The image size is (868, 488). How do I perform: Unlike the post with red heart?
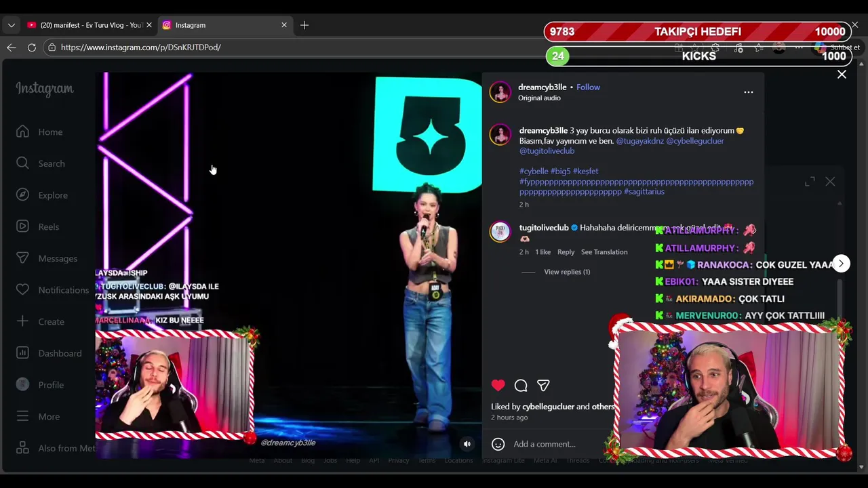pyautogui.click(x=498, y=385)
